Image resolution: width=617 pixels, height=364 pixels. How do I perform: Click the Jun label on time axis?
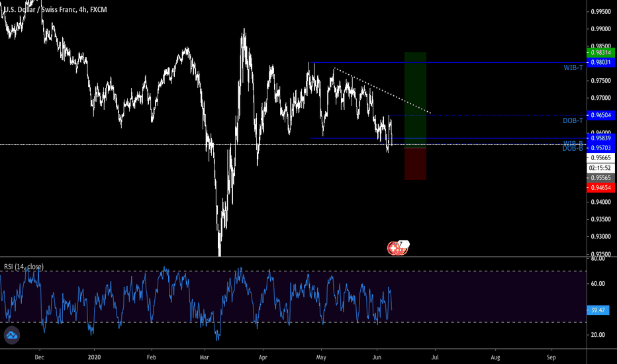click(377, 357)
